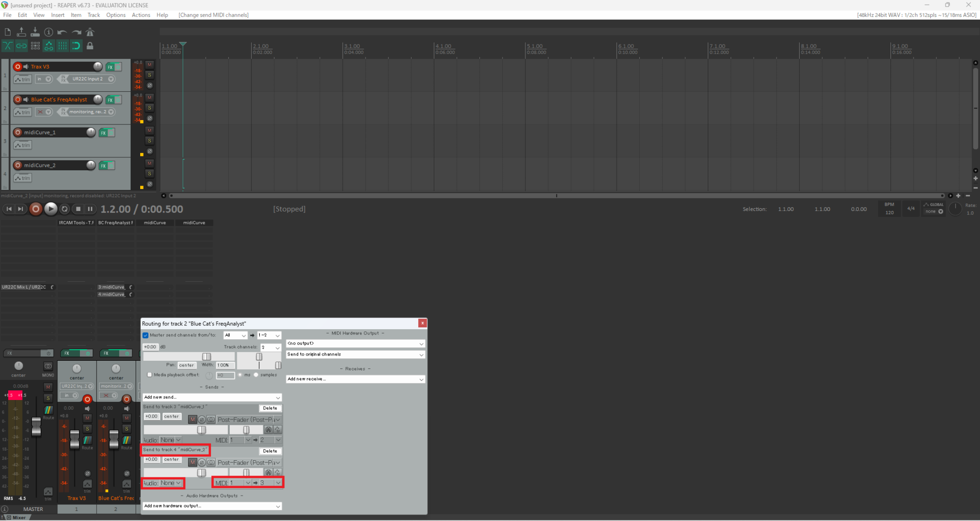Click the project settings info icon
This screenshot has height=521, width=980.
48,32
